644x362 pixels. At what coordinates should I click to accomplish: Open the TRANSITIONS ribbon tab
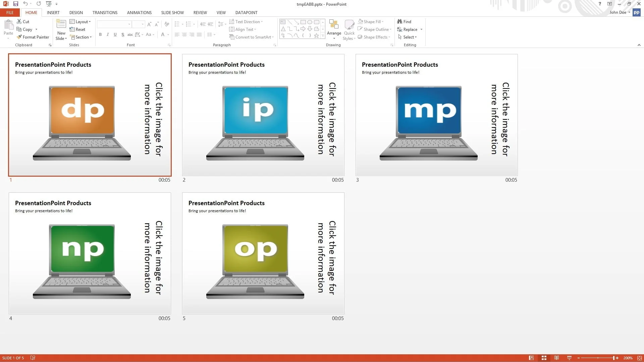pos(105,12)
